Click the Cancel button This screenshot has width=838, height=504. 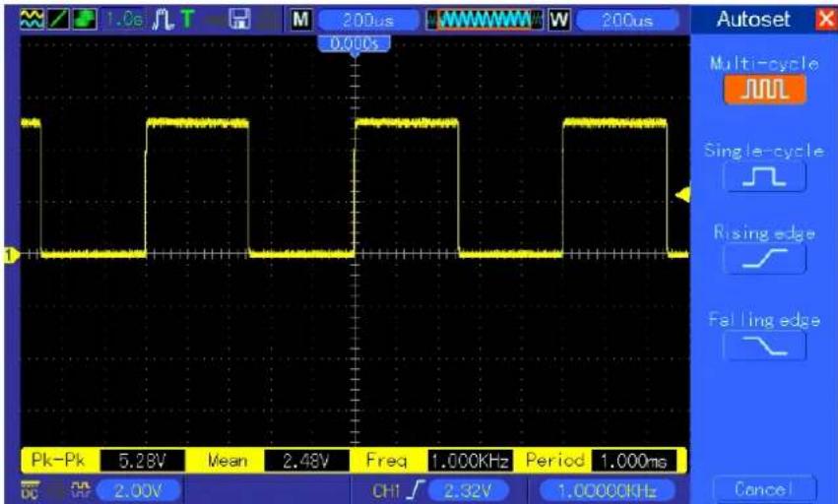point(764,488)
